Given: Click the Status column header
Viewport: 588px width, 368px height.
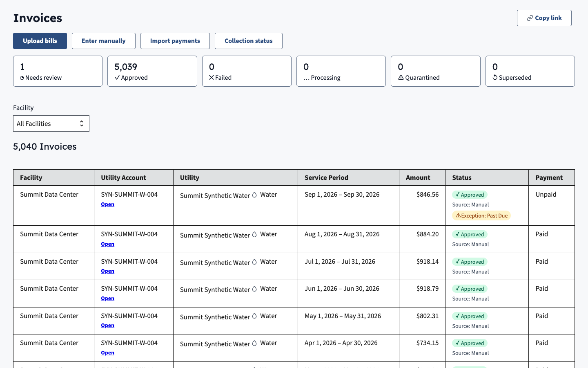Looking at the screenshot, I should coord(487,177).
